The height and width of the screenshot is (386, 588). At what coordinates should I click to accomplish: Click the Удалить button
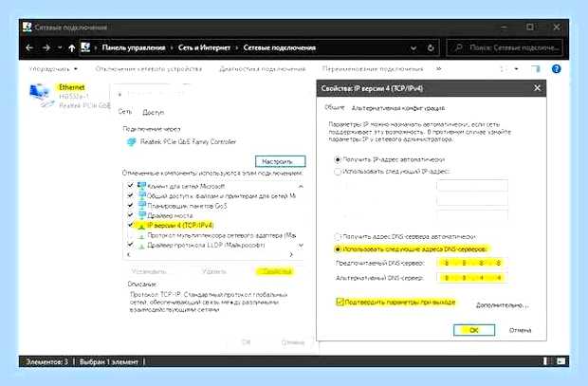[214, 271]
